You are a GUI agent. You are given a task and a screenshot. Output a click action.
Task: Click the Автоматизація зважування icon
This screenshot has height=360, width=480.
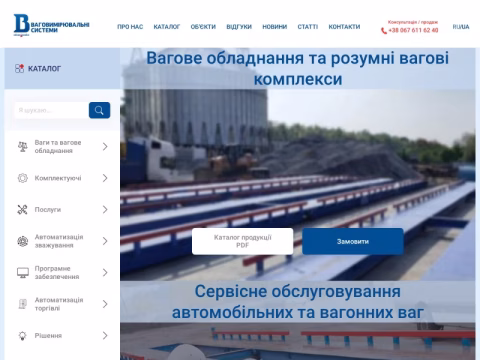click(23, 241)
